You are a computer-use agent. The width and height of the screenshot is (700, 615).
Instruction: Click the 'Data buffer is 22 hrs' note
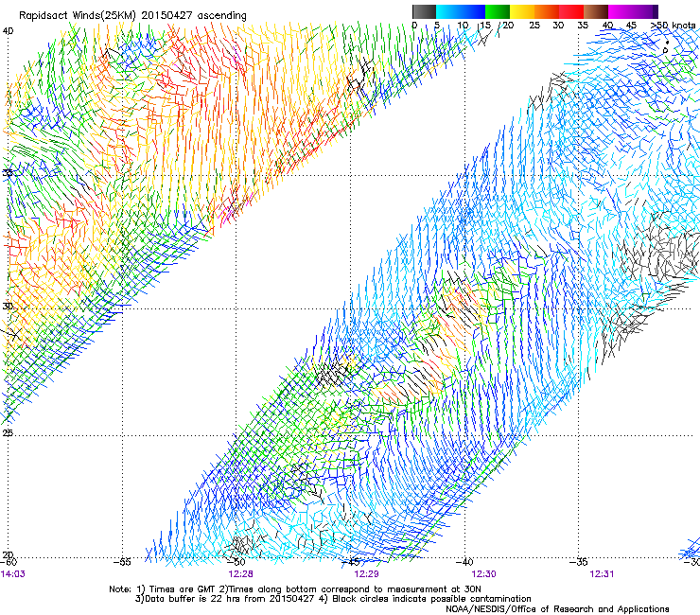pos(333,599)
